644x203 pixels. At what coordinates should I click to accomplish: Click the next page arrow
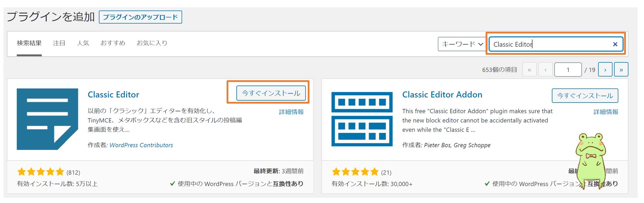[x=605, y=69]
